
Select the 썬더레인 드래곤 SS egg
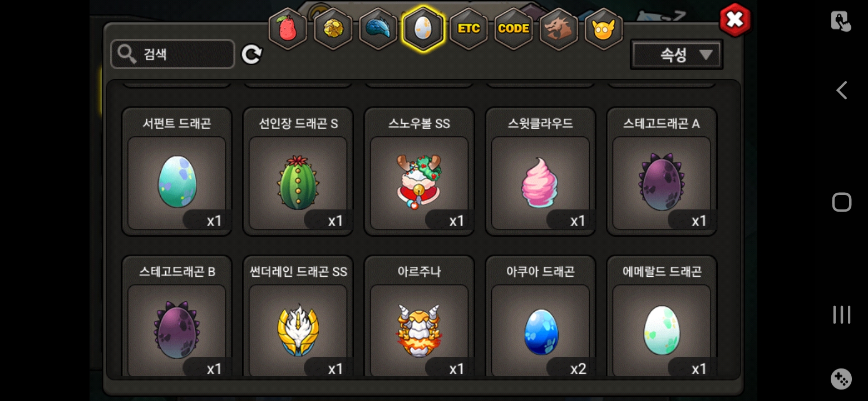[298, 317]
